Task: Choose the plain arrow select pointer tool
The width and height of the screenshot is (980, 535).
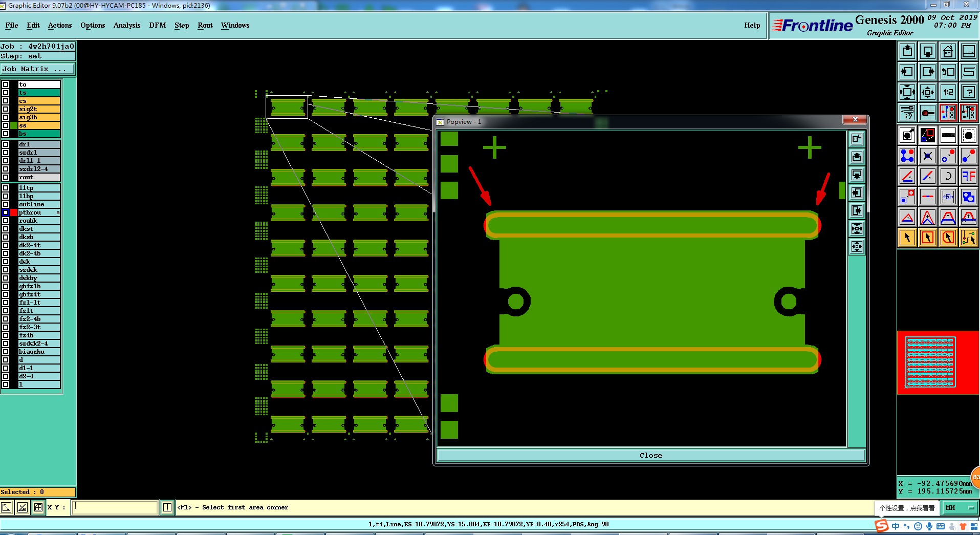Action: point(907,238)
